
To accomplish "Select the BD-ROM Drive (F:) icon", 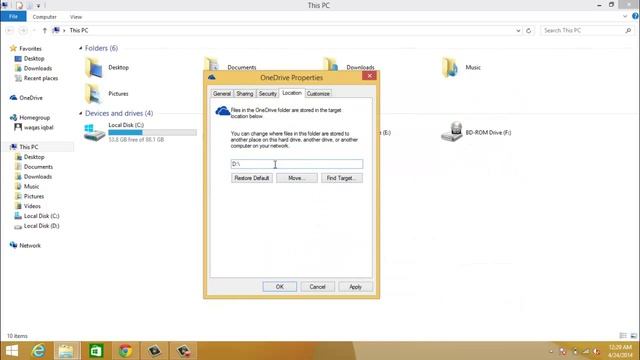I will tap(451, 132).
